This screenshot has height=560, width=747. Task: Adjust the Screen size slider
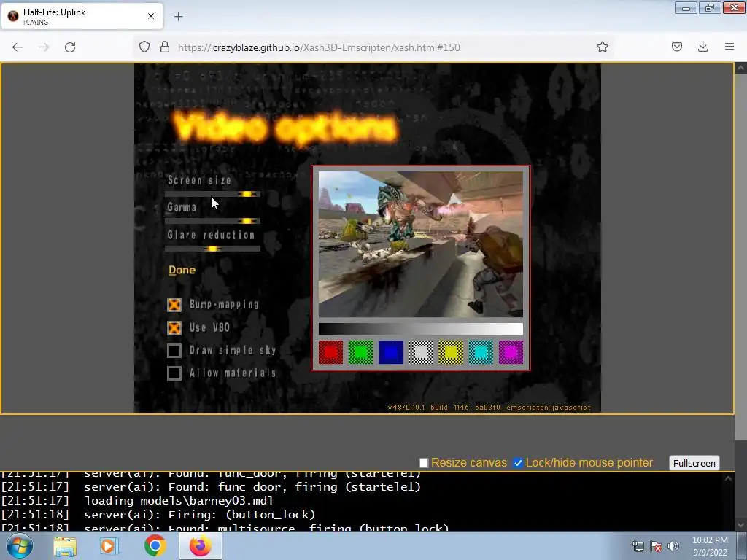pyautogui.click(x=212, y=194)
